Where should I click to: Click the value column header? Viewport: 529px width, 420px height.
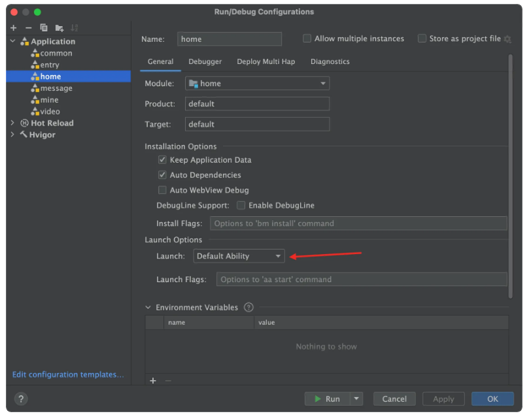point(382,323)
